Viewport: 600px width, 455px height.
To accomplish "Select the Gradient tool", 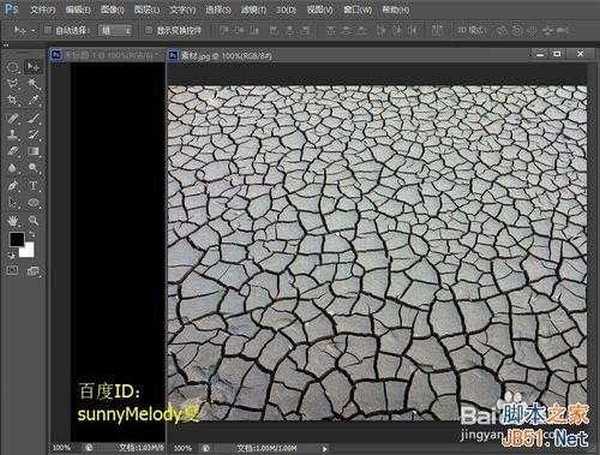I will pos(33,151).
